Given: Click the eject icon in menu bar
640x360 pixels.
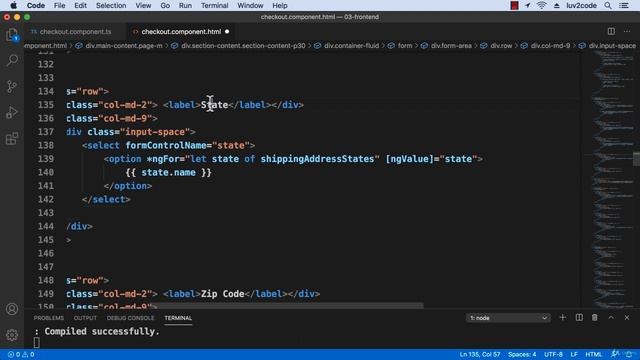Looking at the screenshot, I should pos(556,5).
